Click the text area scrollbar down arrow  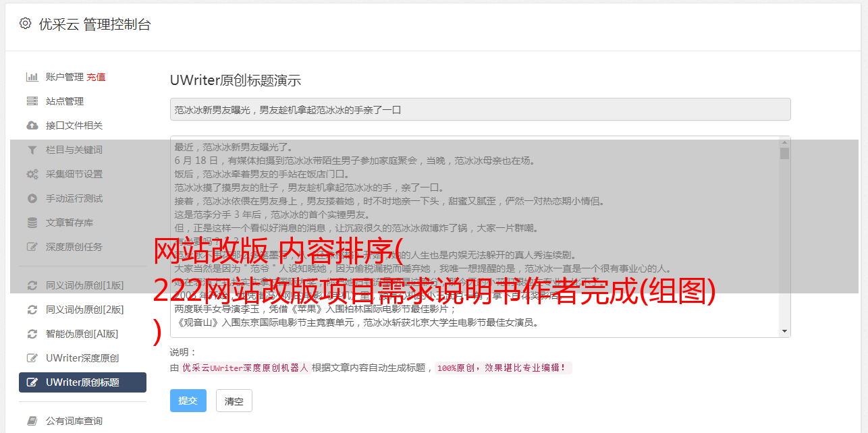pyautogui.click(x=784, y=331)
